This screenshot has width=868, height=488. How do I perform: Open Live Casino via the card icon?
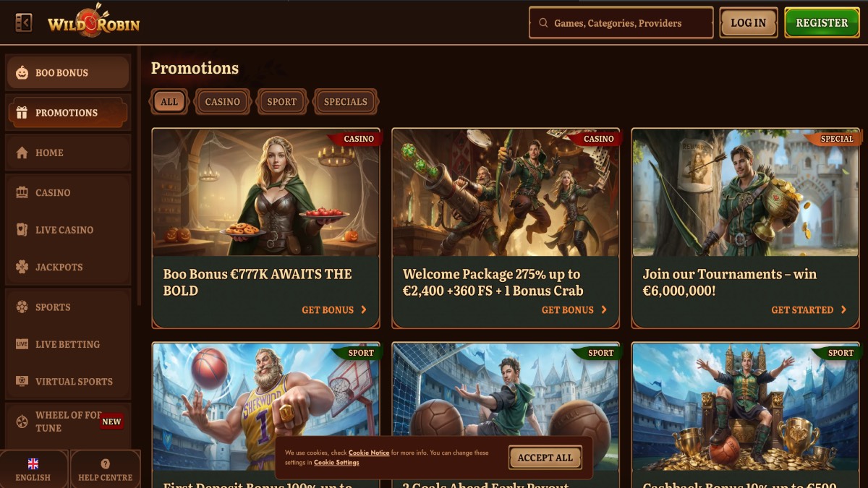coord(22,230)
